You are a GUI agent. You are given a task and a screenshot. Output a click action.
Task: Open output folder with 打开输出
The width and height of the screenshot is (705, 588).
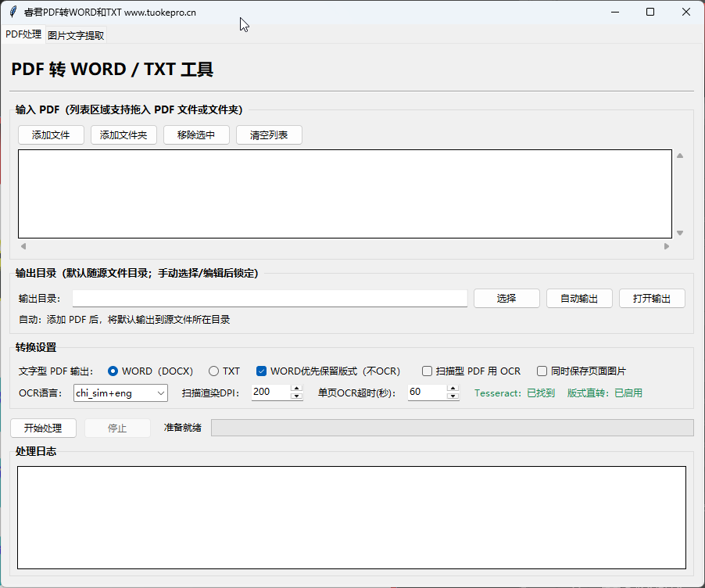click(652, 298)
